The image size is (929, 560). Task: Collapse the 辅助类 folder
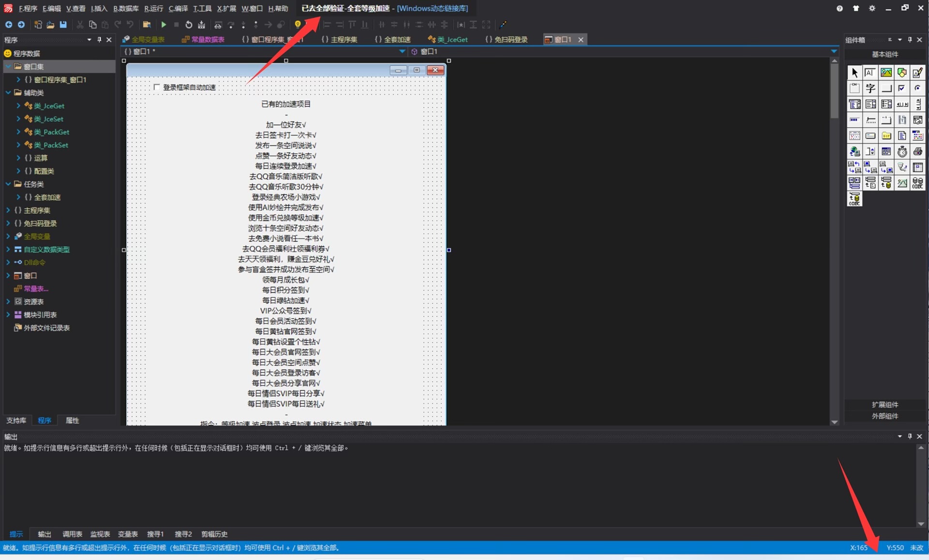pyautogui.click(x=8, y=92)
